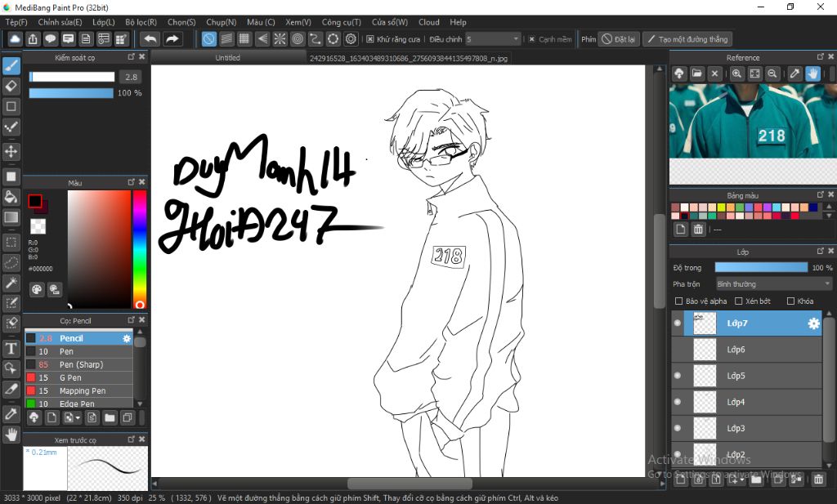
Task: Enable the Bảo vệ alpha checkbox
Action: click(679, 301)
